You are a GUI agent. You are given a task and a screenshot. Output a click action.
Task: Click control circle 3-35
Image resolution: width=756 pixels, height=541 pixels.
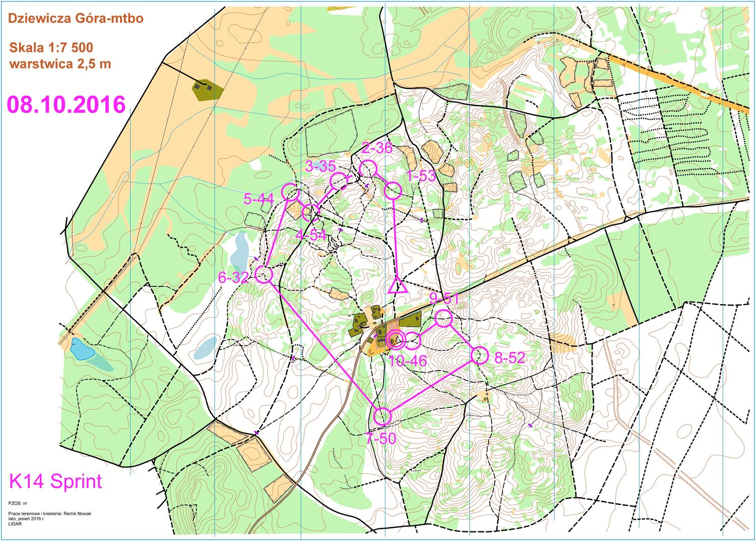pos(338,180)
